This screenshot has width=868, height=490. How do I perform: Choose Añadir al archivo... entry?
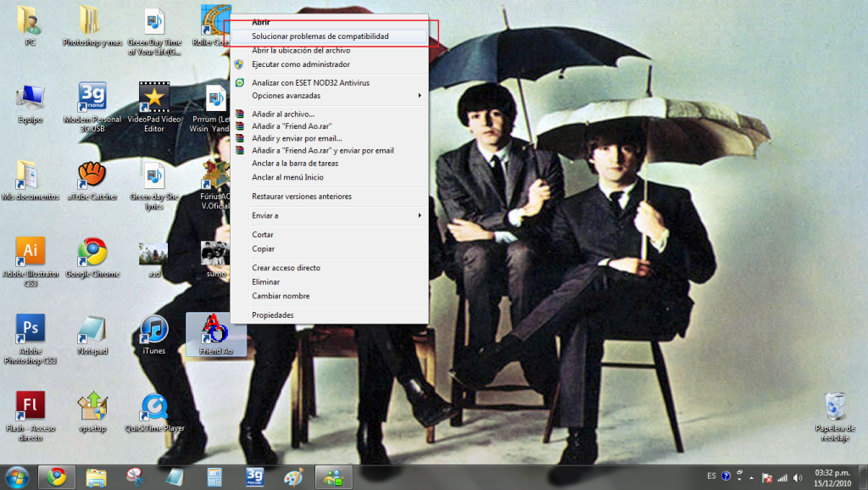tap(330, 114)
